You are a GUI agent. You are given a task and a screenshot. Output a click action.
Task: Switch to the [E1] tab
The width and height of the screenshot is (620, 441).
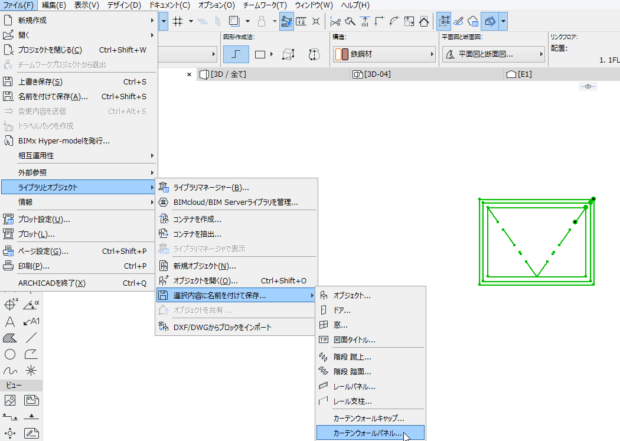561,74
